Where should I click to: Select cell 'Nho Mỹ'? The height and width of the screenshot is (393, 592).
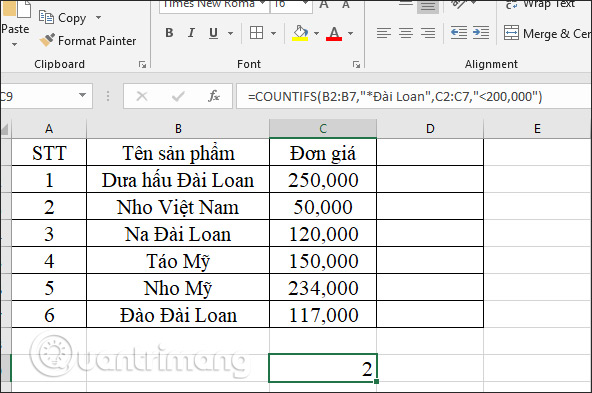click(178, 287)
